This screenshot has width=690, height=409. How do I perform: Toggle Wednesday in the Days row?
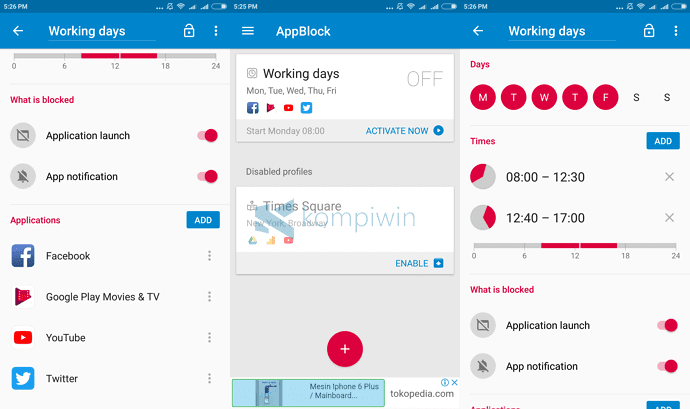tap(545, 97)
